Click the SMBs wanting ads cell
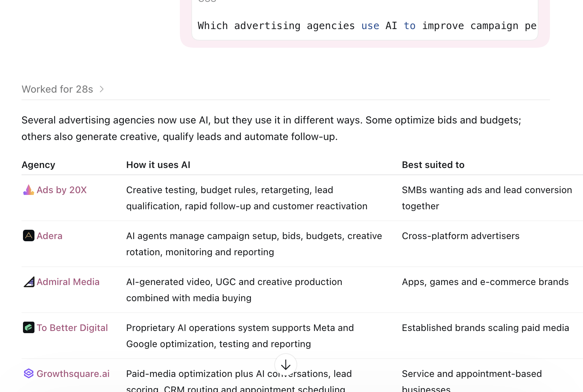Screen dimensions: 583x392 (x=487, y=198)
